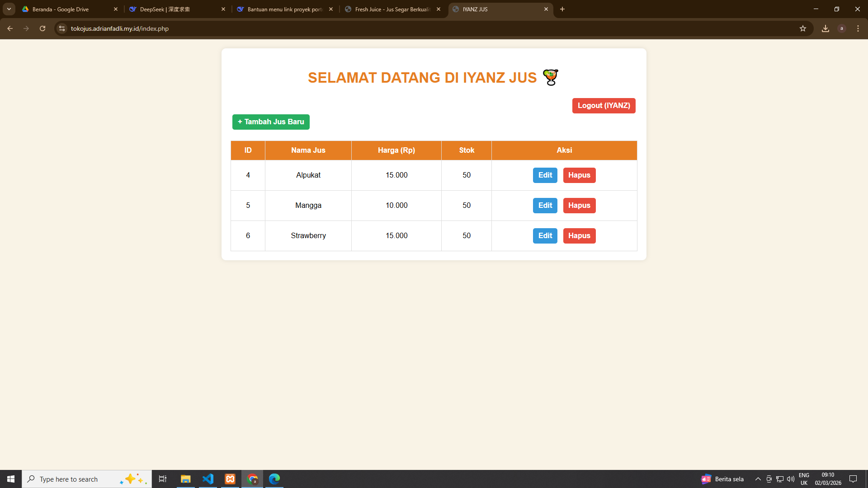The width and height of the screenshot is (868, 488).
Task: Open new browser tab
Action: 562,9
